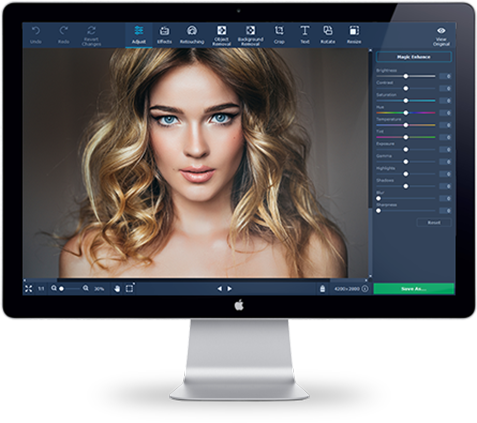477x423 pixels.
Task: Open the Effects tool
Action: pyautogui.click(x=164, y=35)
